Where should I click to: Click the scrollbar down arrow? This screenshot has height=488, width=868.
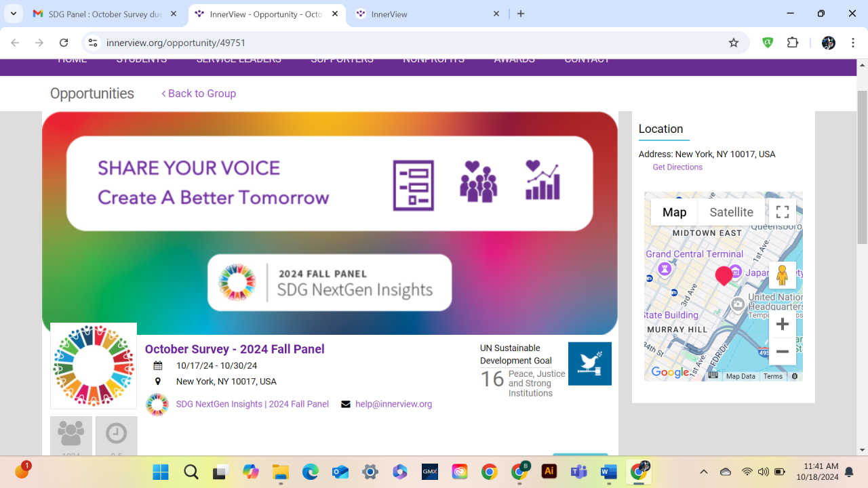pyautogui.click(x=863, y=449)
